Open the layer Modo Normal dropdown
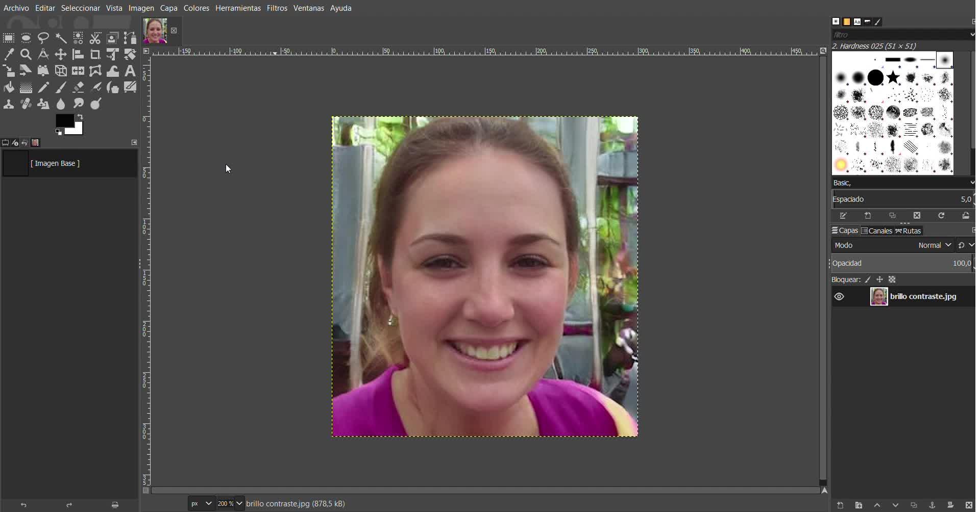This screenshot has width=980, height=512. 934,245
